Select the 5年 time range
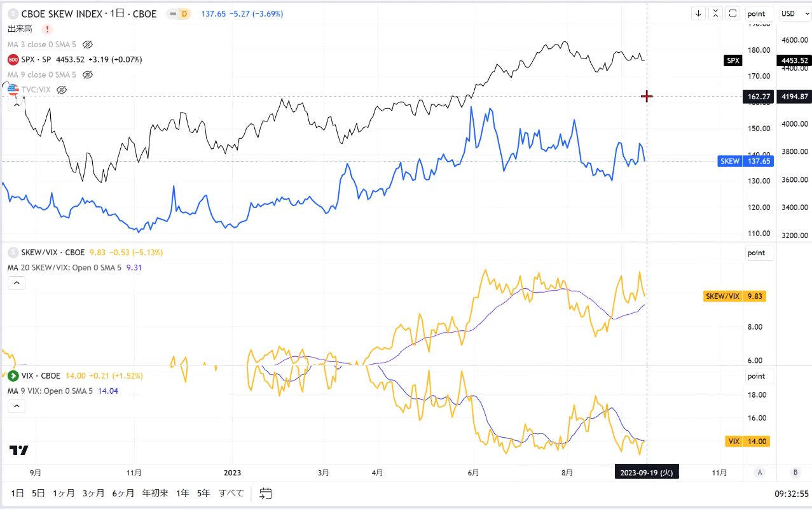The height and width of the screenshot is (509, 812). click(203, 493)
